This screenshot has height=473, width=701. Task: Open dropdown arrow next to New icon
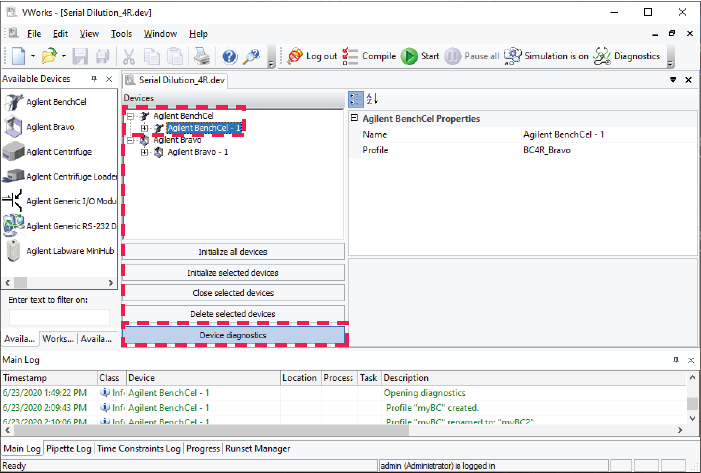click(33, 56)
